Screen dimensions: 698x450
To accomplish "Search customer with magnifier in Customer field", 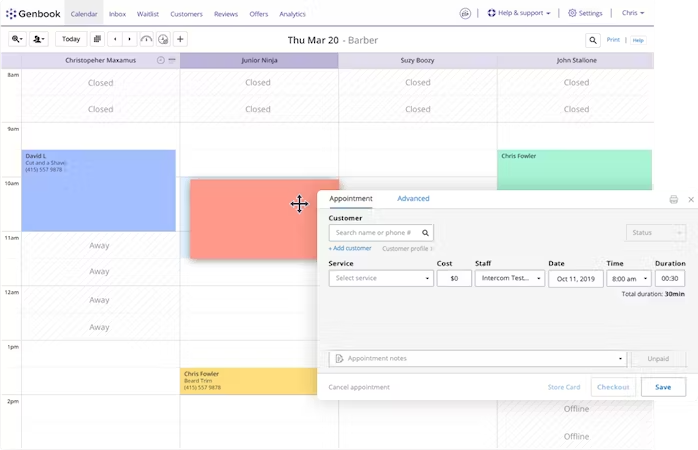I will tap(425, 233).
